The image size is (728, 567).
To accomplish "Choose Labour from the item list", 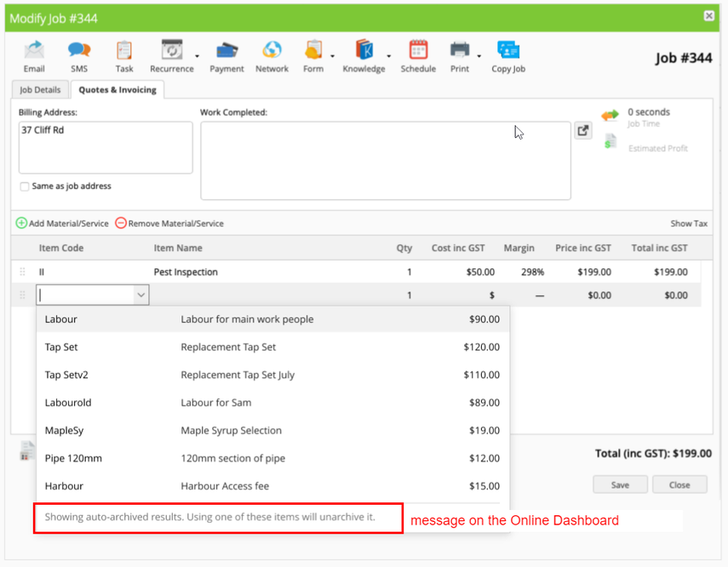I will [x=273, y=319].
